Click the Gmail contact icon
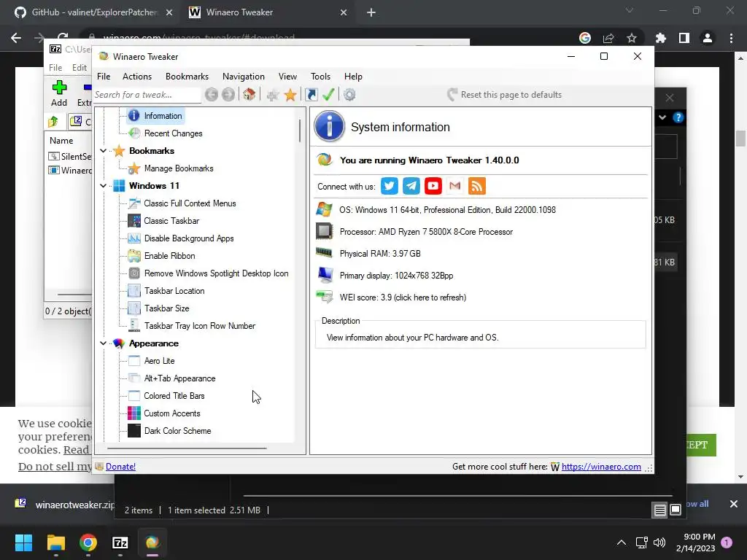The width and height of the screenshot is (747, 560). point(455,186)
